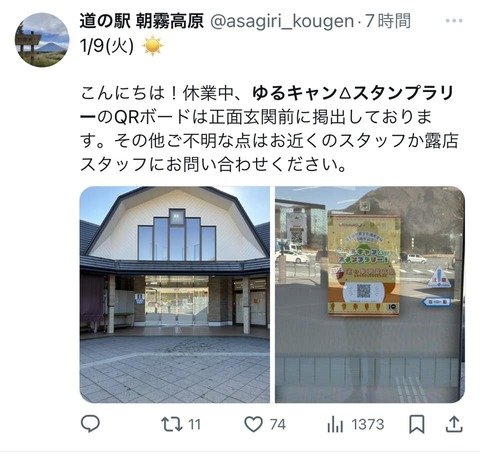The width and height of the screenshot is (480, 454).
Task: Open view analytics bar chart icon
Action: pyautogui.click(x=335, y=424)
